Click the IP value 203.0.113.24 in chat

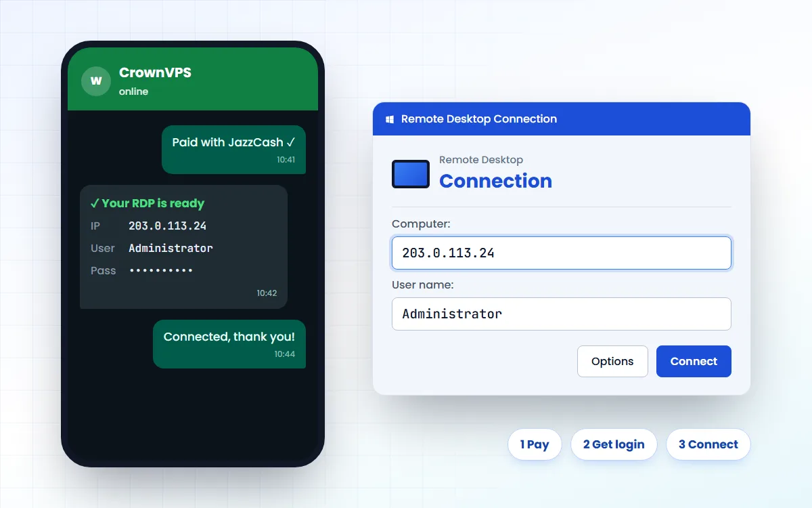[167, 226]
